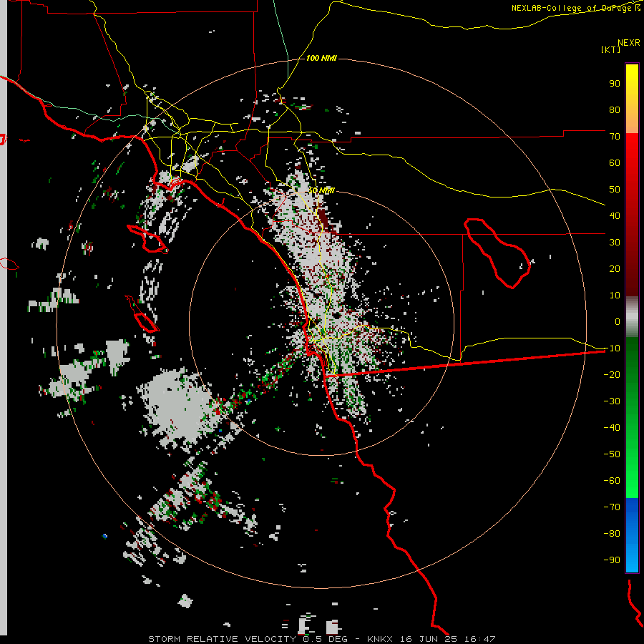
Task: Click the 90 value on velocity scale
Action: 615,84
